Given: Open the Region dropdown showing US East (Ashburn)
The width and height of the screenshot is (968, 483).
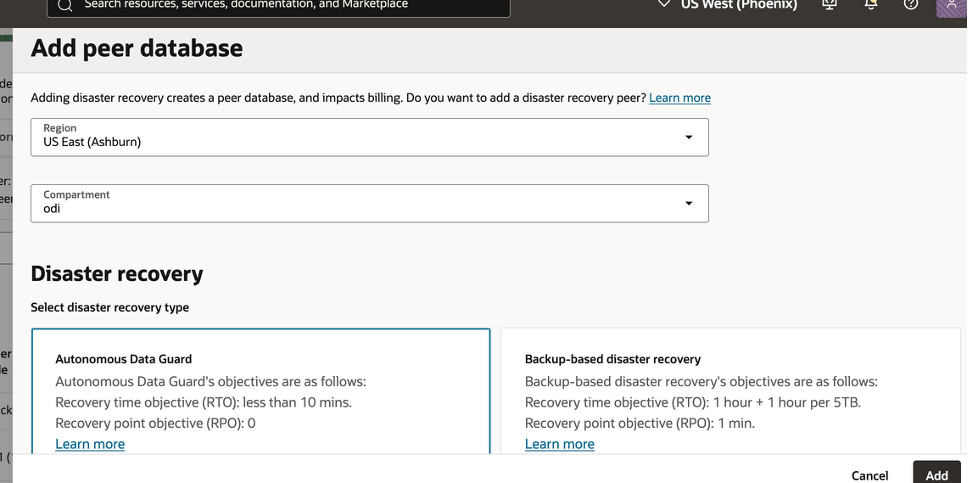Looking at the screenshot, I should coord(369,137).
